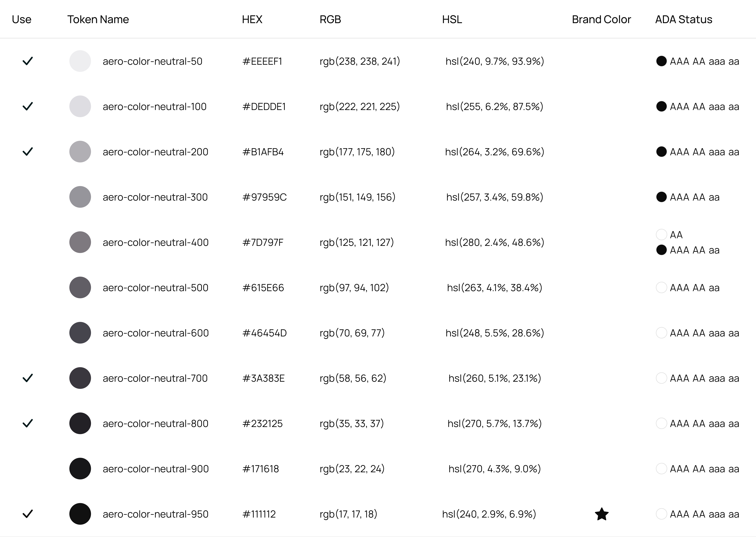756x537 pixels.
Task: Click the checkmark beside aero-color-neutral-200
Action: (x=28, y=152)
